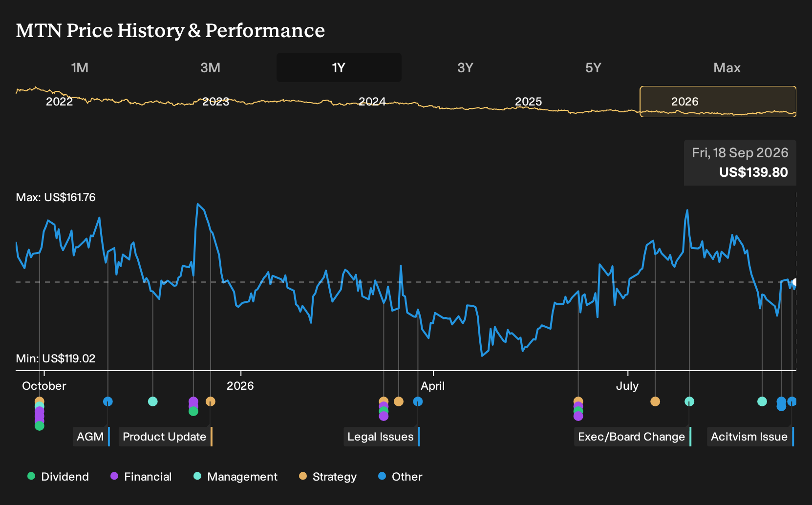Click the April axis label
This screenshot has width=812, height=505.
click(x=433, y=386)
